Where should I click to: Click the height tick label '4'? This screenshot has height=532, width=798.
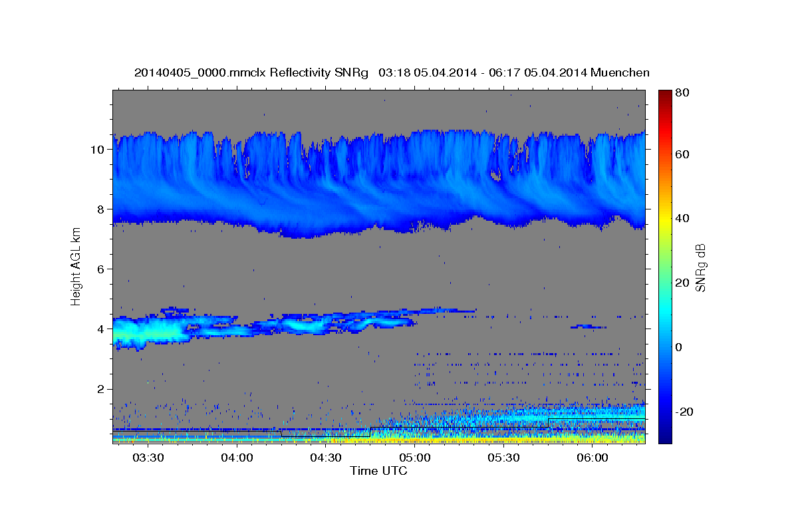pos(102,329)
